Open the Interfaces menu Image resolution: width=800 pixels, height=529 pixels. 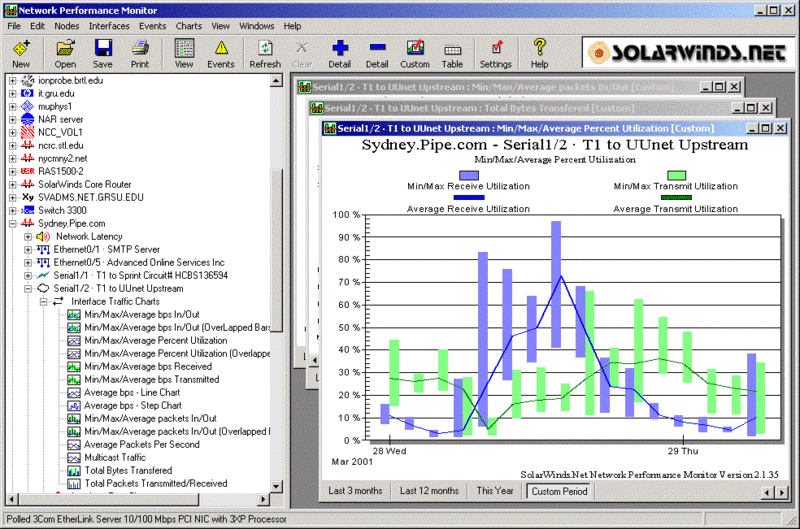coord(109,26)
